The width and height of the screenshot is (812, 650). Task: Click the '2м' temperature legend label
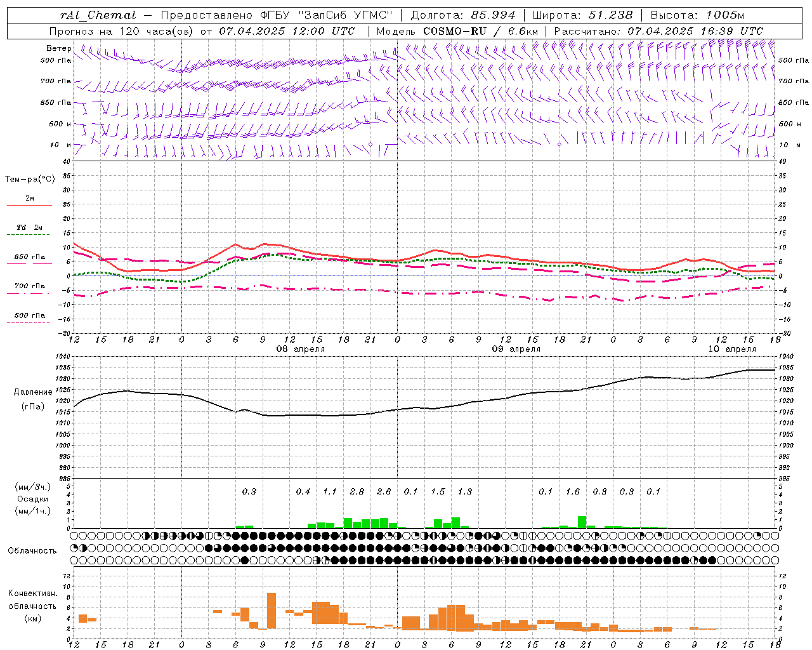(x=30, y=199)
